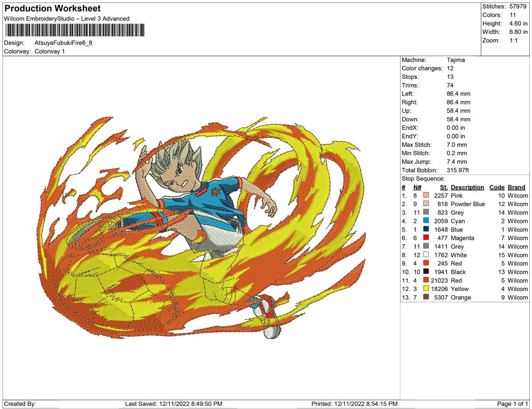The width and height of the screenshot is (532, 409).
Task: Click the embroidery design preview image
Action: pyautogui.click(x=203, y=228)
